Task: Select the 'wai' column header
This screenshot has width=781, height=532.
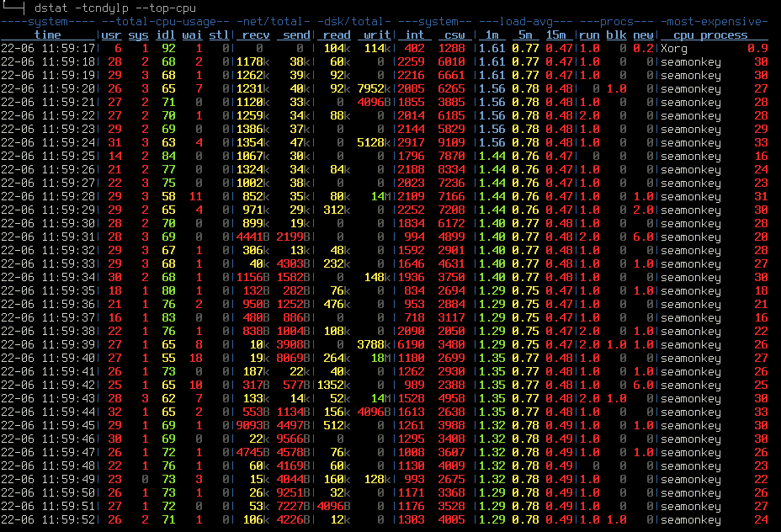Action: click(192, 35)
